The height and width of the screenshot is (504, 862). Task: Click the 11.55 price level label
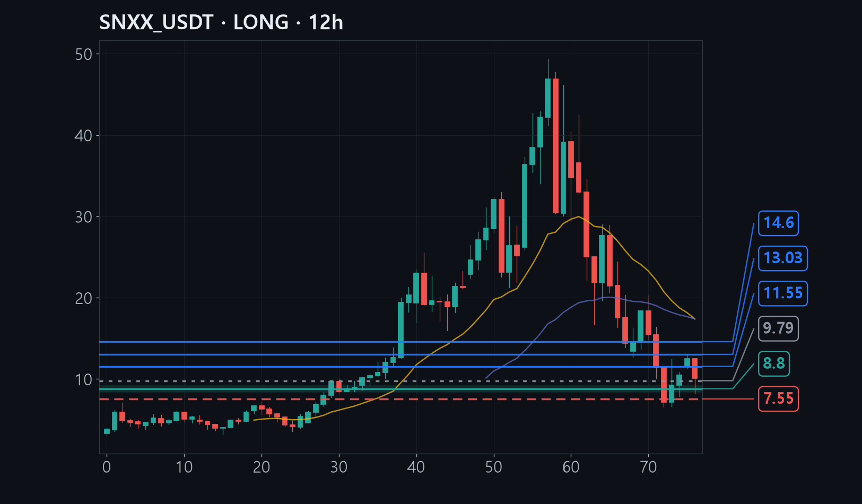(x=782, y=293)
